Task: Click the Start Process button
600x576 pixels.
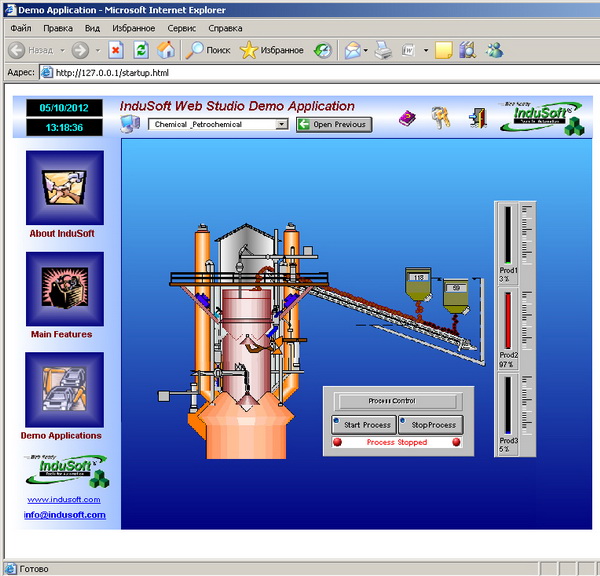Action: pyautogui.click(x=364, y=425)
